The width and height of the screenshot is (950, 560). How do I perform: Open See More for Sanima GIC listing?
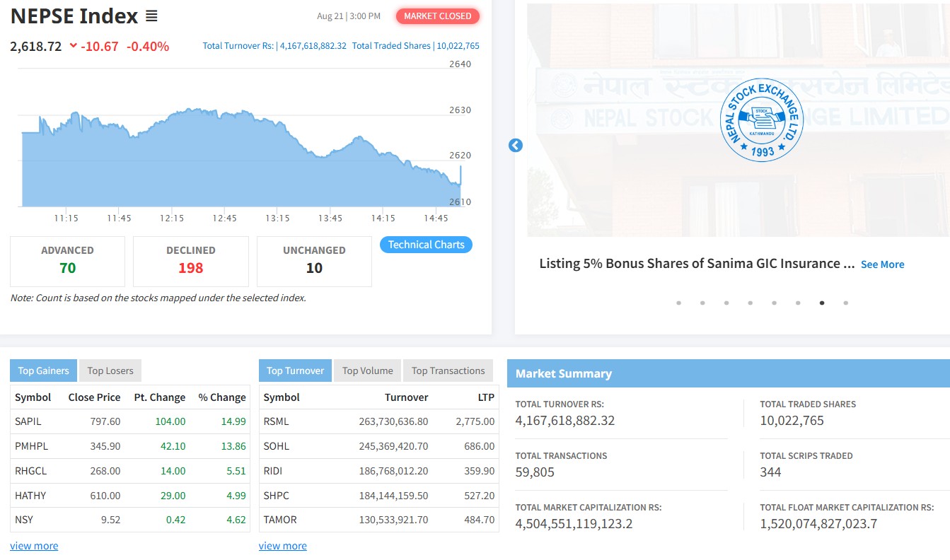point(882,264)
